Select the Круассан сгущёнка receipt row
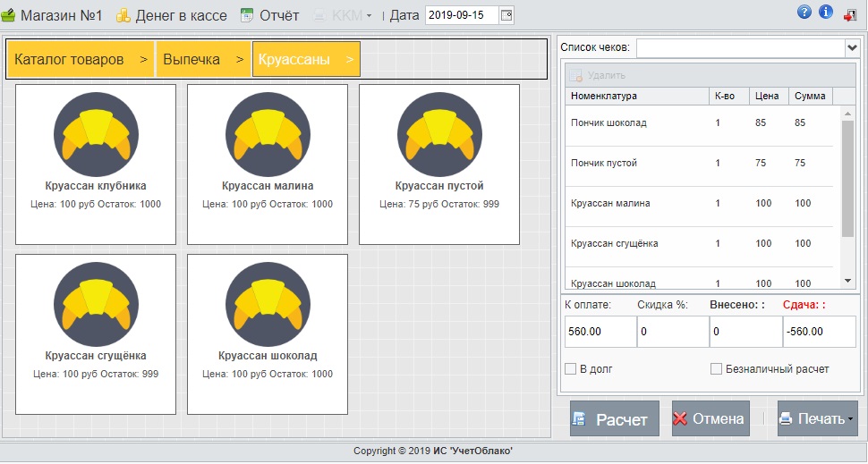The height and width of the screenshot is (464, 868). 699,248
